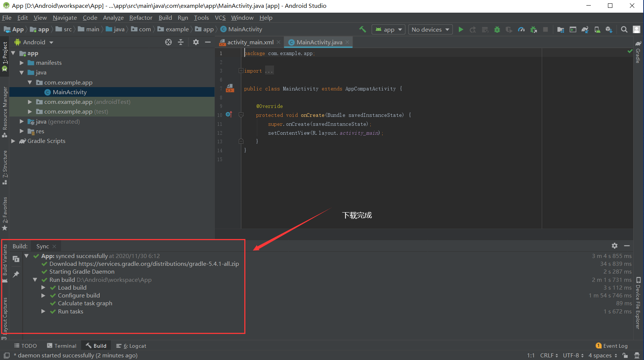Click the 4 spaces indent setting

[x=603, y=356]
